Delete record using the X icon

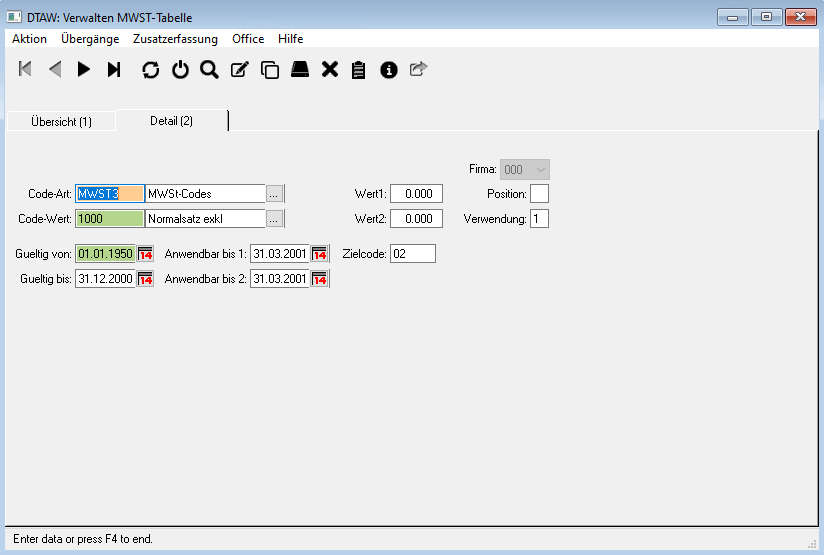(x=329, y=69)
